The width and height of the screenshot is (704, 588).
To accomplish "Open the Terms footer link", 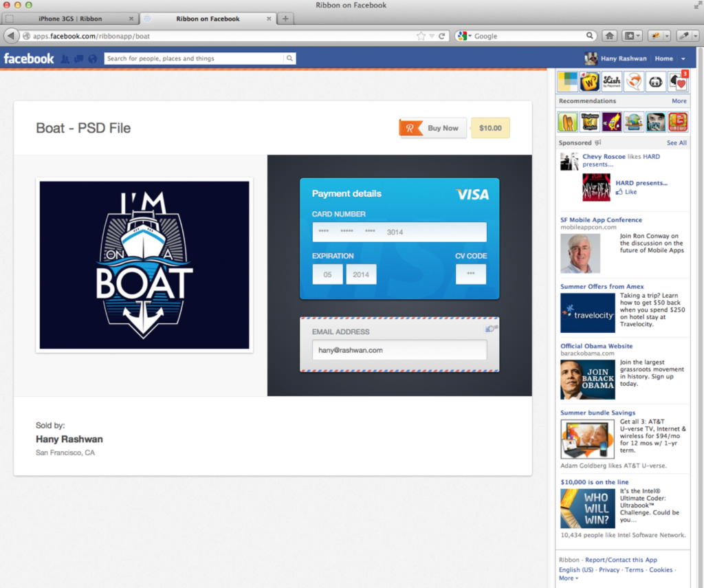I will coord(634,569).
